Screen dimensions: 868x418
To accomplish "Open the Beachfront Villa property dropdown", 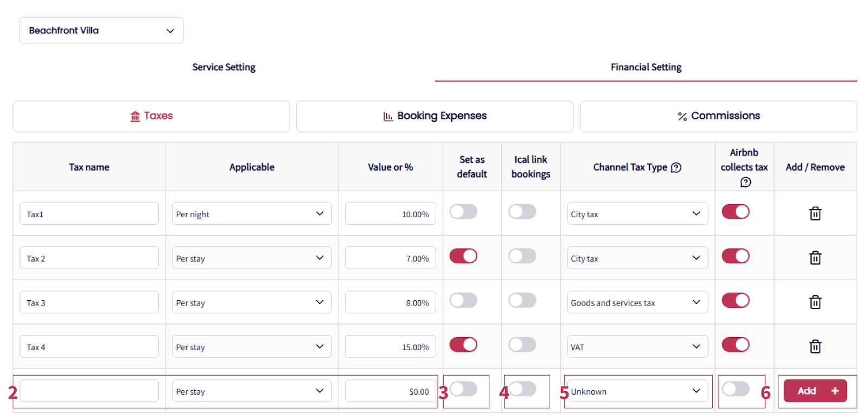I will (101, 30).
